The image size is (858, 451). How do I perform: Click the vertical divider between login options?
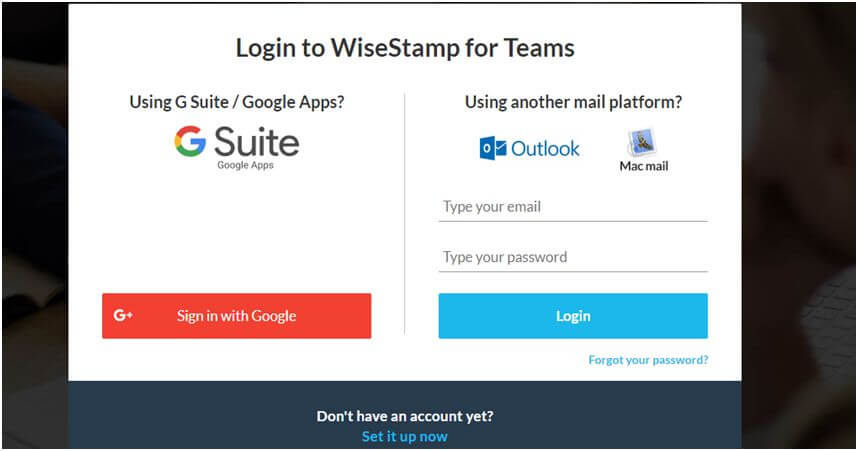click(404, 213)
